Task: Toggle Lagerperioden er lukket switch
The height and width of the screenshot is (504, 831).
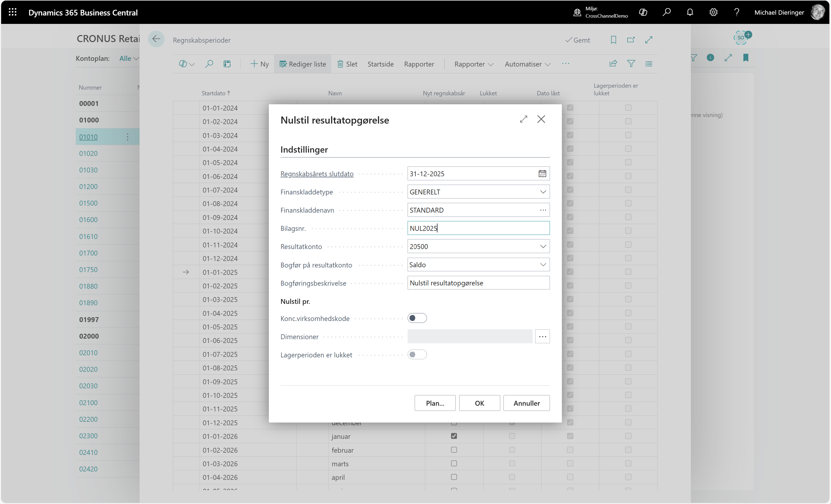Action: coord(417,355)
